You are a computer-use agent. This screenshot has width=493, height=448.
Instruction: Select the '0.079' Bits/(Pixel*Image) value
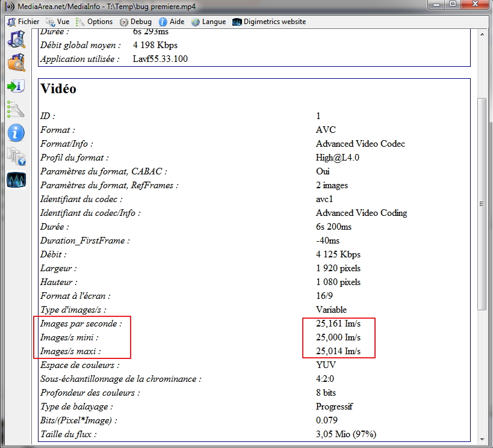pos(327,420)
